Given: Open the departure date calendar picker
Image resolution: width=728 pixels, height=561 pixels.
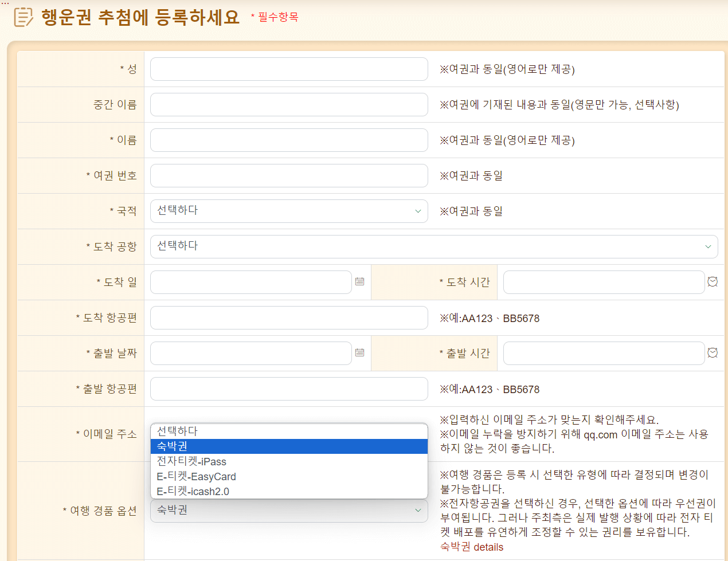Looking at the screenshot, I should coord(360,353).
